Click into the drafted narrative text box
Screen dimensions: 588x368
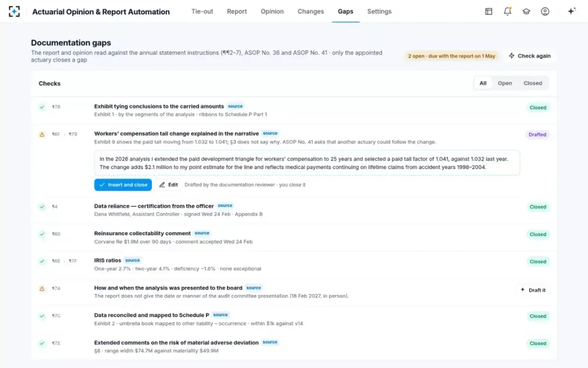click(x=307, y=163)
